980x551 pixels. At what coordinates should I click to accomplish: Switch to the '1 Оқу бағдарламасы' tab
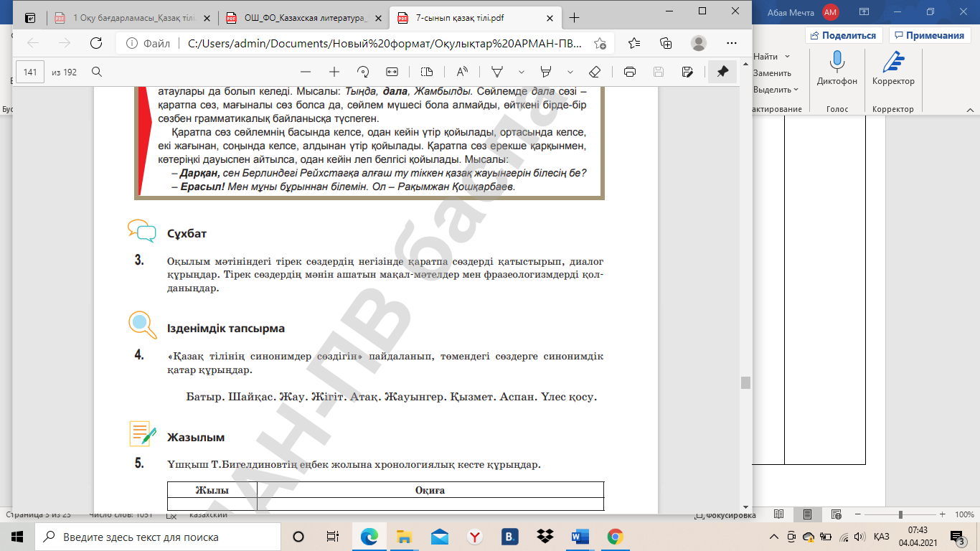133,18
